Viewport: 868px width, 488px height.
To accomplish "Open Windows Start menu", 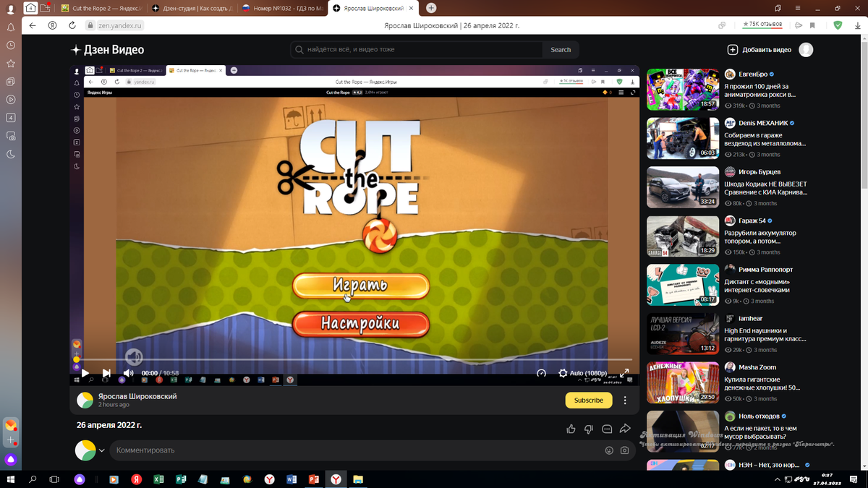I will pos(11,479).
